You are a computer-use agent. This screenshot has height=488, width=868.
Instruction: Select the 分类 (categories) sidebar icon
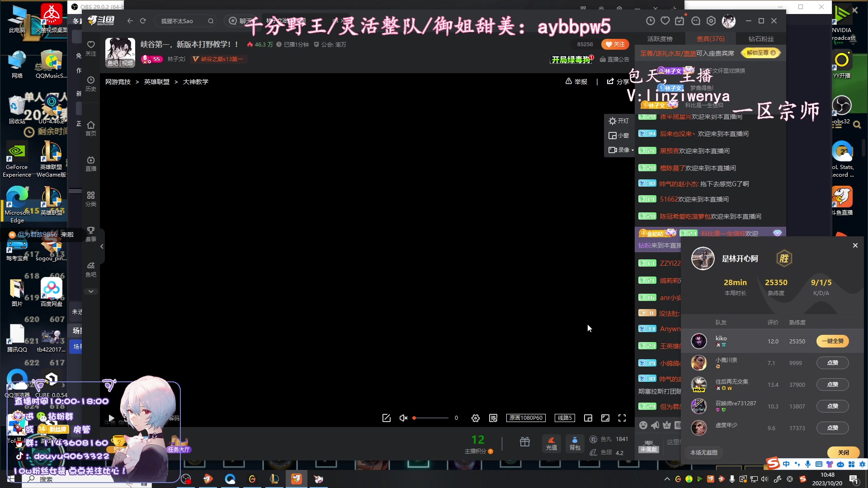(x=90, y=199)
